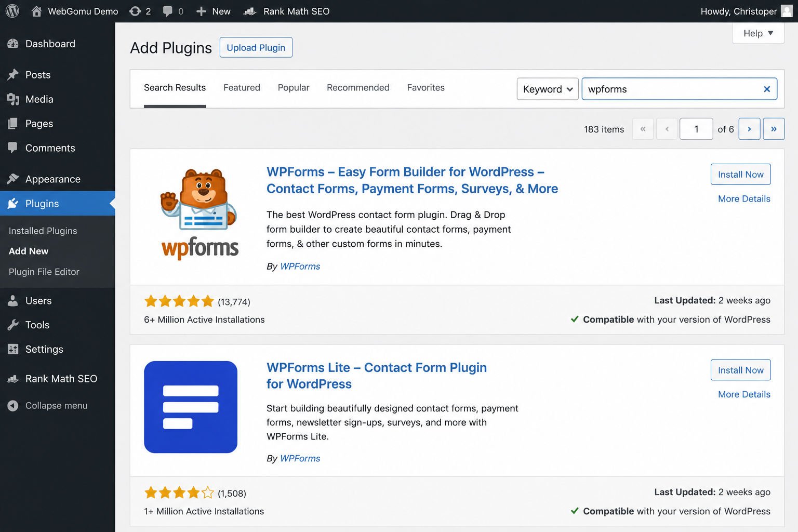Install the WPForms Easy Form Builder plugin
798x532 pixels.
click(x=740, y=174)
